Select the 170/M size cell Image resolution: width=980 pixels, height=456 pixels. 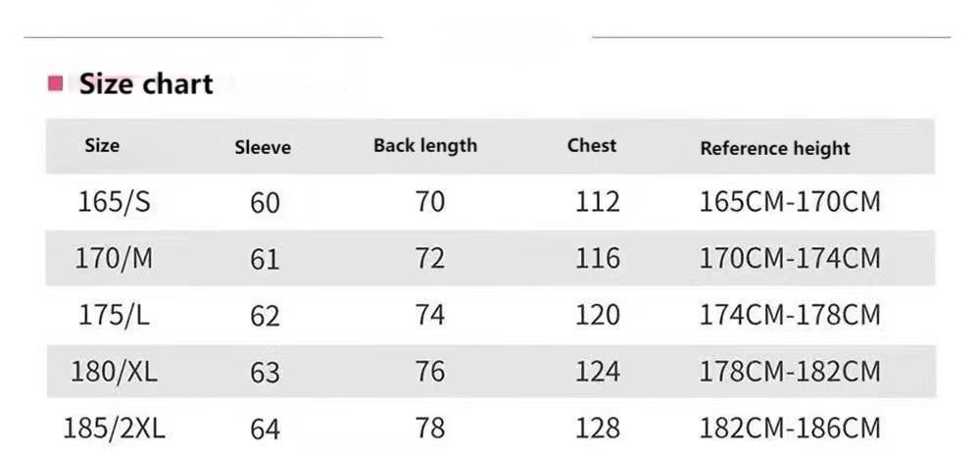click(114, 259)
